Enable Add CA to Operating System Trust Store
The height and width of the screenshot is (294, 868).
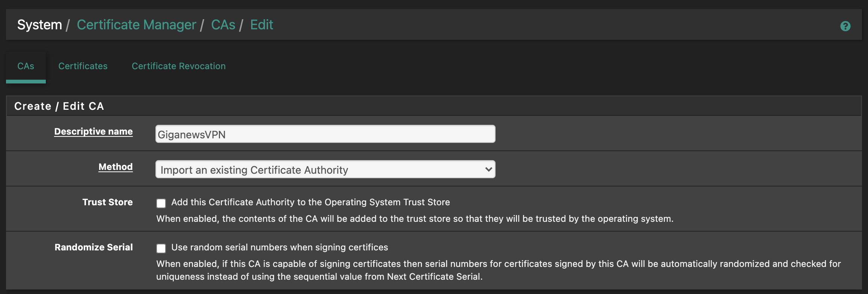[161, 203]
